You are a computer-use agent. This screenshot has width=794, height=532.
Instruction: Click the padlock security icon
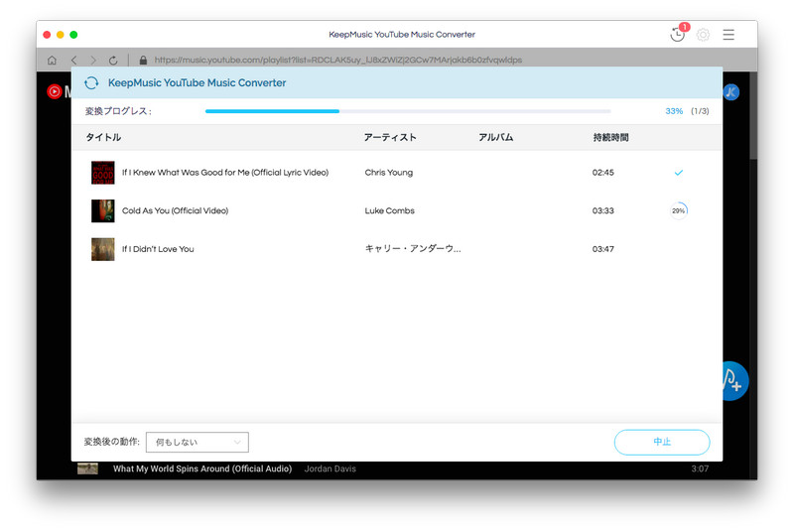click(x=143, y=61)
